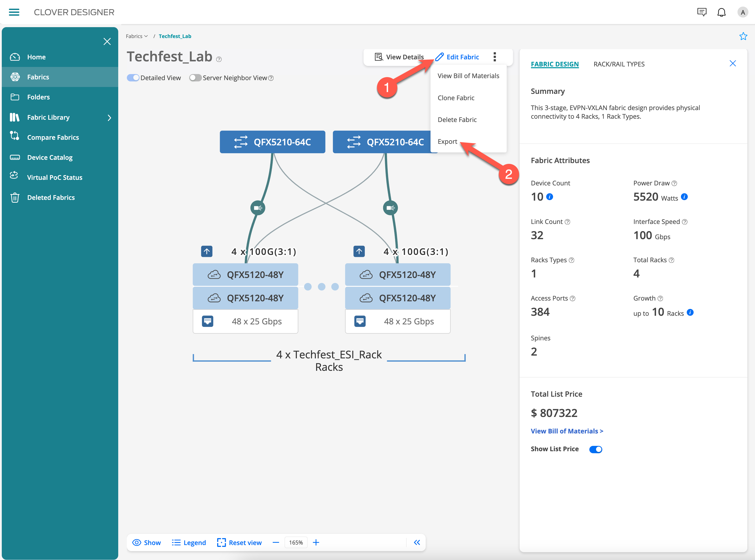Open the notifications bell
Viewport: 755px width, 560px height.
[721, 12]
